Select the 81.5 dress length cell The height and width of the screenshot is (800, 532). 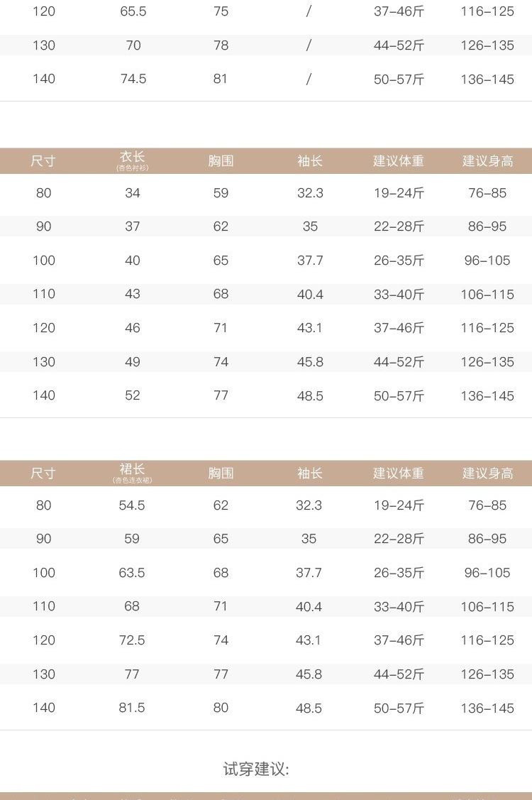[132, 708]
